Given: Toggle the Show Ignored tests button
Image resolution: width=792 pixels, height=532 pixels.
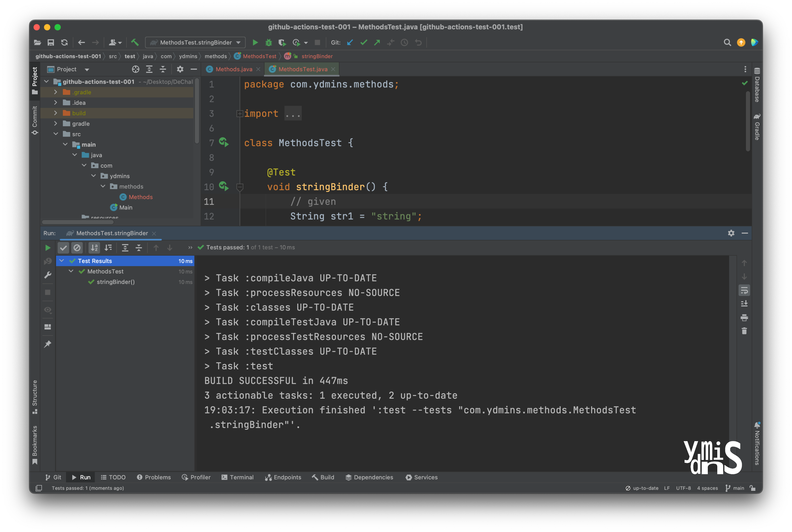Looking at the screenshot, I should click(77, 248).
